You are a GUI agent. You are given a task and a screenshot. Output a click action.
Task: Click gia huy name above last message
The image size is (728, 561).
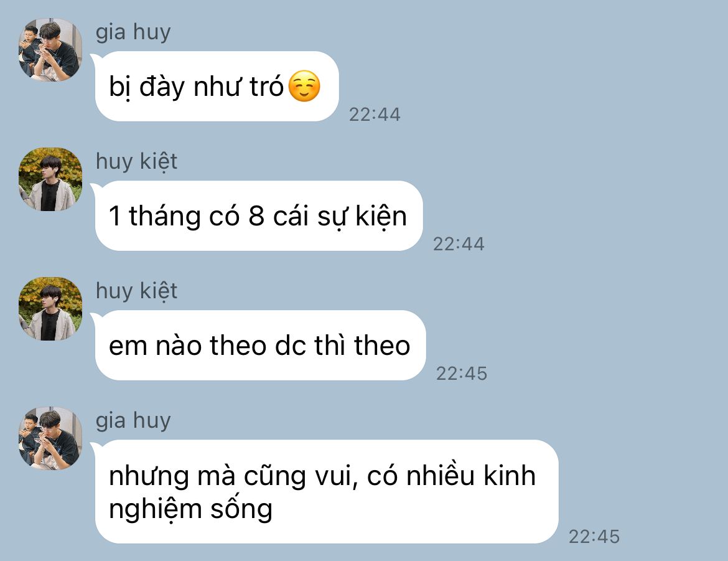[x=133, y=421]
